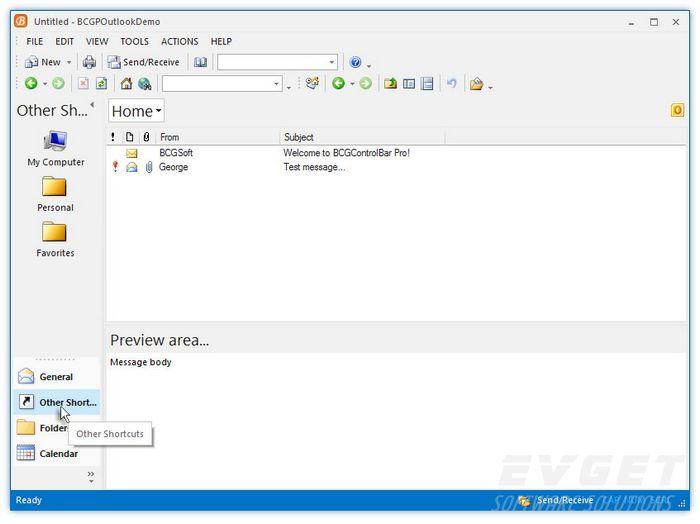Sort by the Attachment column header
700x524 pixels.
[x=146, y=137]
